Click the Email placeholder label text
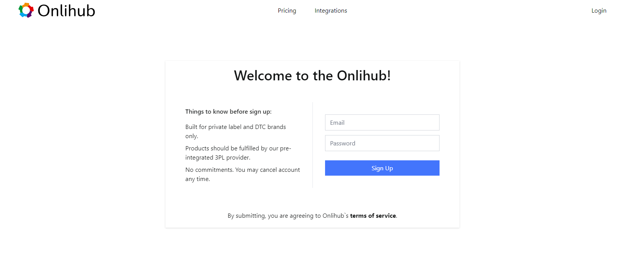Image resolution: width=644 pixels, height=256 pixels. point(337,123)
